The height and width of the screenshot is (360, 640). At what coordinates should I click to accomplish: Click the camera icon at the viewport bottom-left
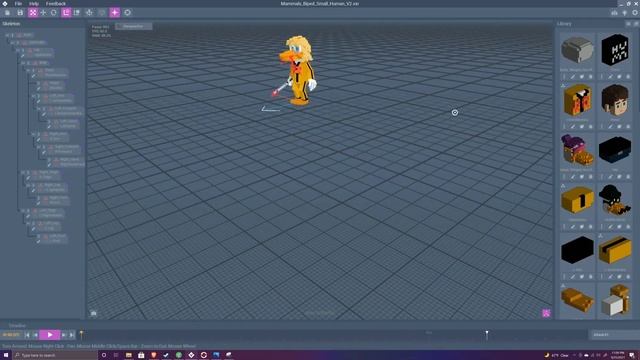point(94,313)
